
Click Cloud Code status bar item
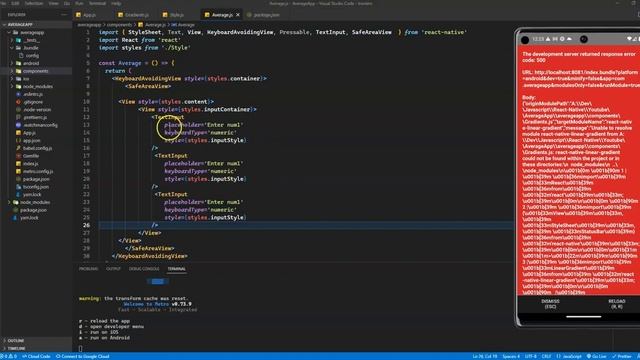[36, 356]
